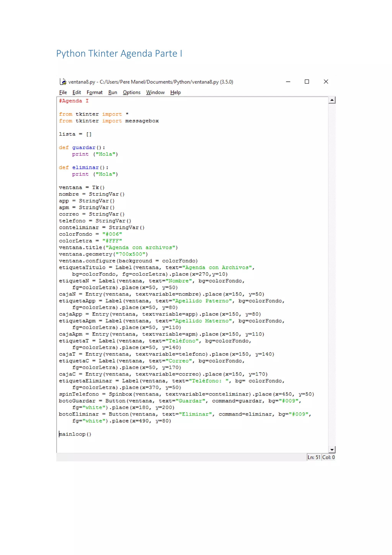Click the 'cajaN = Entry' line
392x555 pixels.
pos(162,294)
